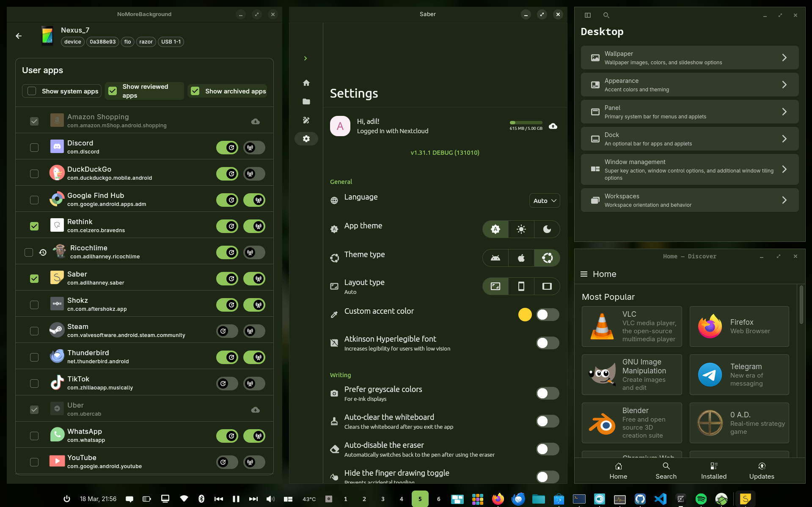
Task: Click yellow custom accent color swatch
Action: pos(525,315)
